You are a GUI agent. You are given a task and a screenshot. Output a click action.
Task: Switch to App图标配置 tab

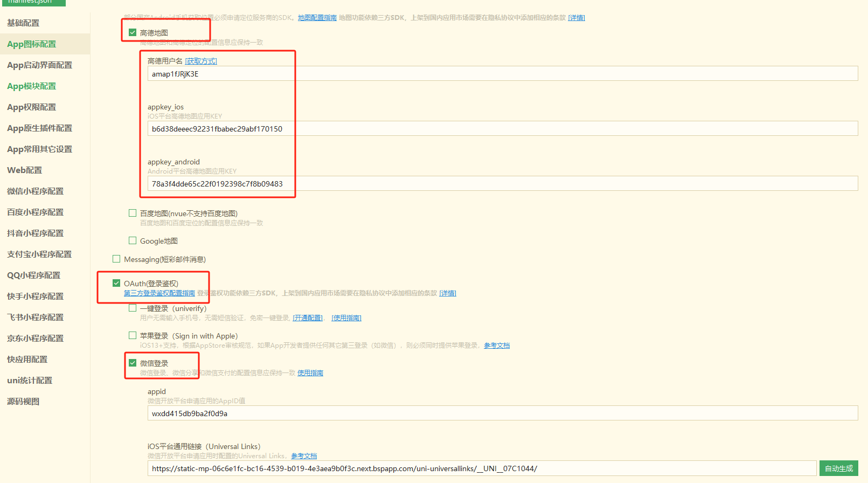(x=31, y=44)
